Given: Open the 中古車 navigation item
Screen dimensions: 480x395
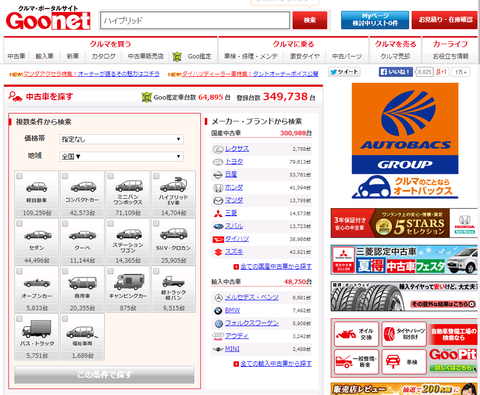Looking at the screenshot, I should [16, 56].
